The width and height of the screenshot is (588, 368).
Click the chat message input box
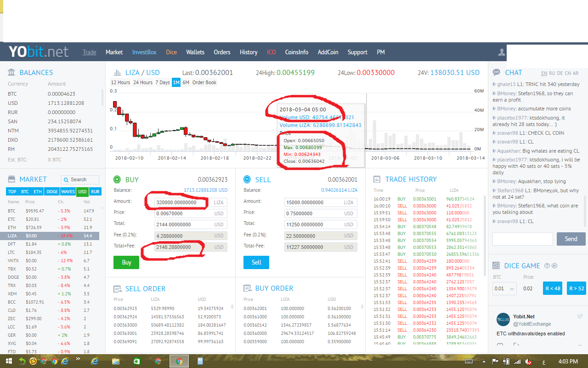[523, 239]
